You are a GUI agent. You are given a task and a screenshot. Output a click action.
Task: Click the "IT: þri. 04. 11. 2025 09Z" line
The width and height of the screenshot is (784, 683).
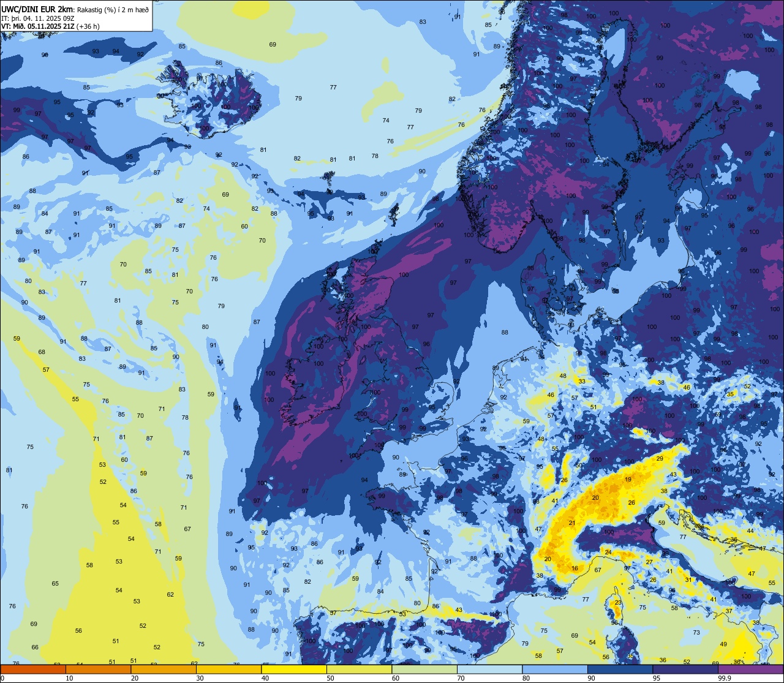pyautogui.click(x=39, y=18)
